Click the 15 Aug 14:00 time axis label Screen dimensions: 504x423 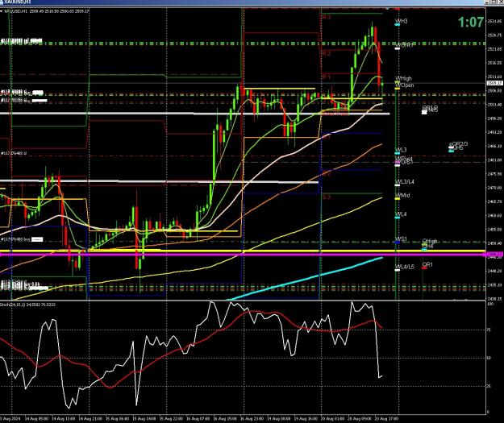[x=144, y=419]
